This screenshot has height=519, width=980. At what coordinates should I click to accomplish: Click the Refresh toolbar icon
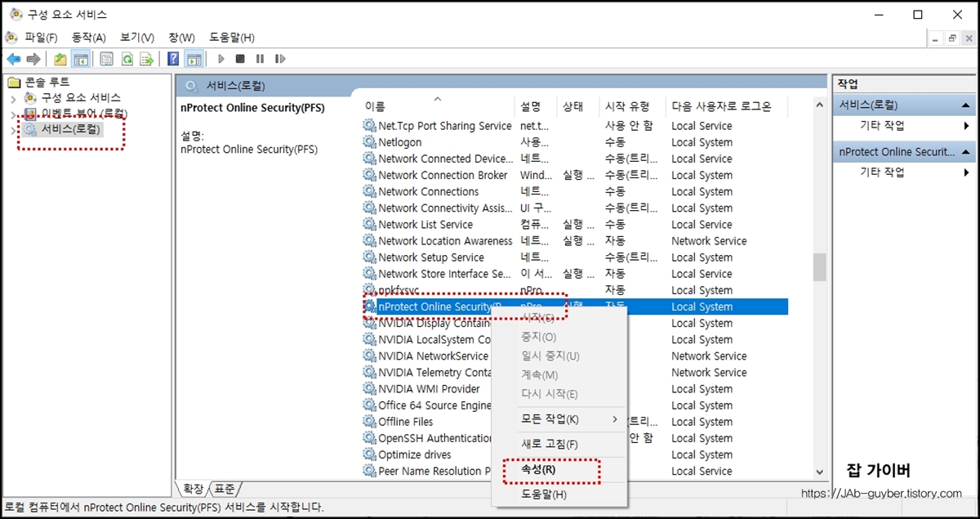coord(127,59)
